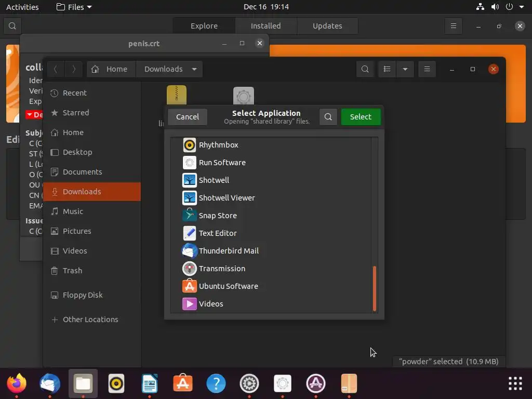
Task: Open view options dropdown arrow in Files
Action: coord(405,69)
